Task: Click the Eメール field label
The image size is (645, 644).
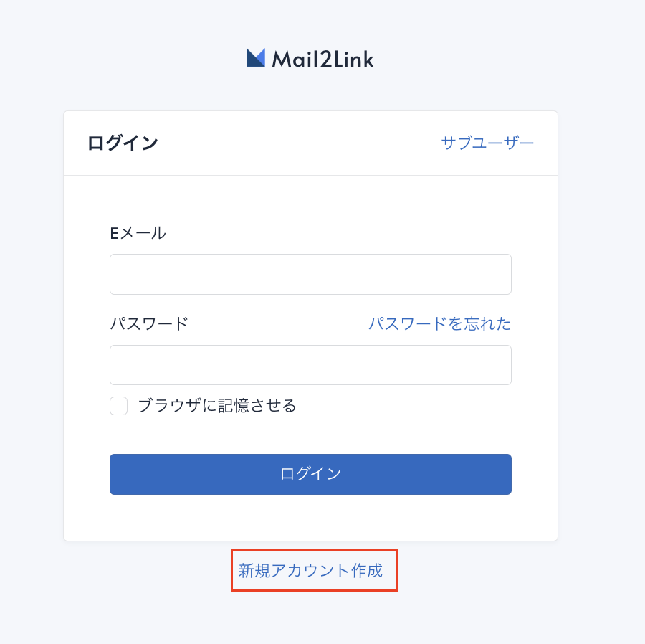Action: 138,233
